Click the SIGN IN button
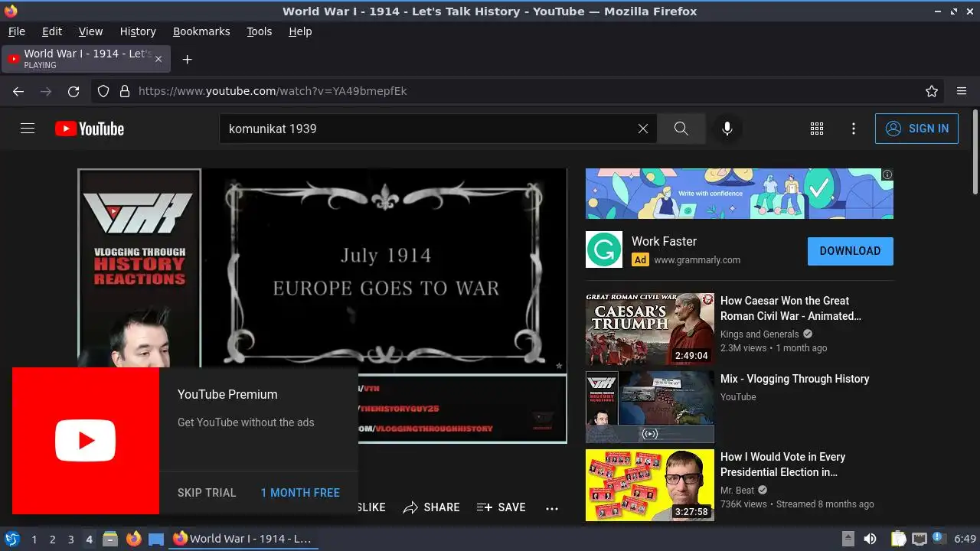The image size is (980, 551). tap(916, 129)
